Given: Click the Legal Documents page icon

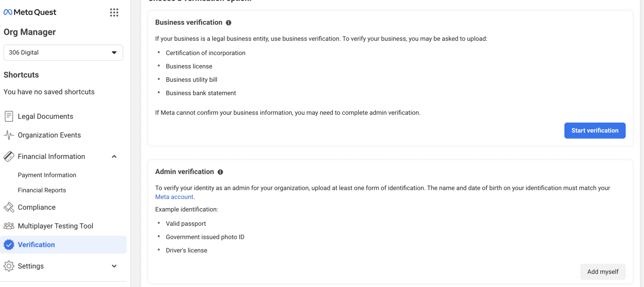Looking at the screenshot, I should [9, 116].
